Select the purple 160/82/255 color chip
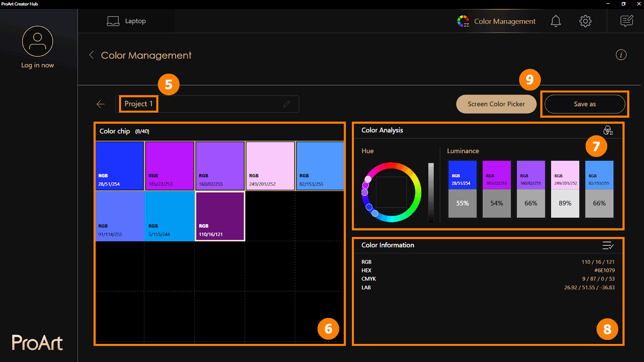Viewport: 644px width, 362px height. [220, 166]
